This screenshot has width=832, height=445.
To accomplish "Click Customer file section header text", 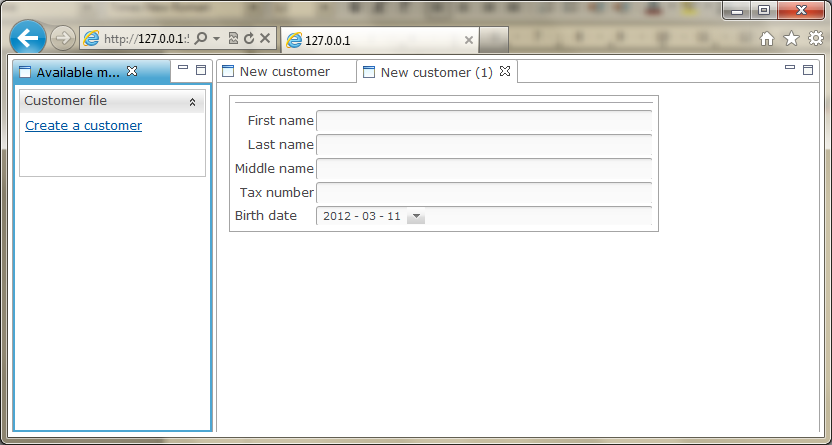I will tap(65, 101).
